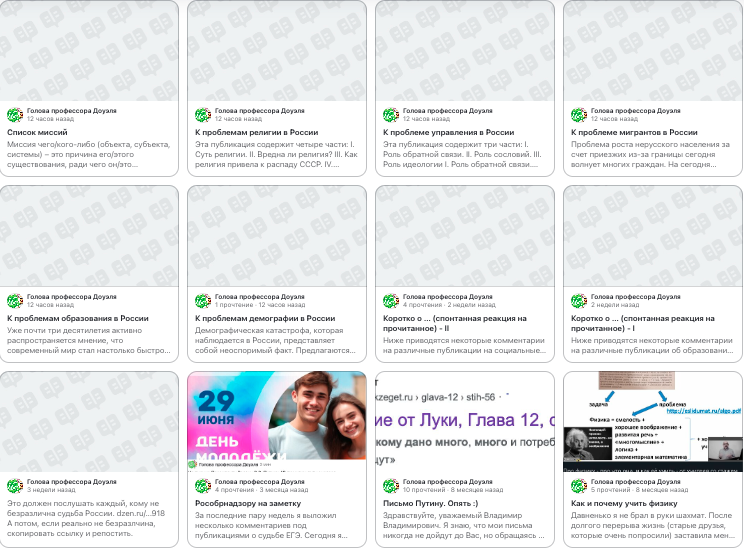Open the physics diagram thumbnail with Einstein
This screenshot has width=744, height=550.
(653, 421)
